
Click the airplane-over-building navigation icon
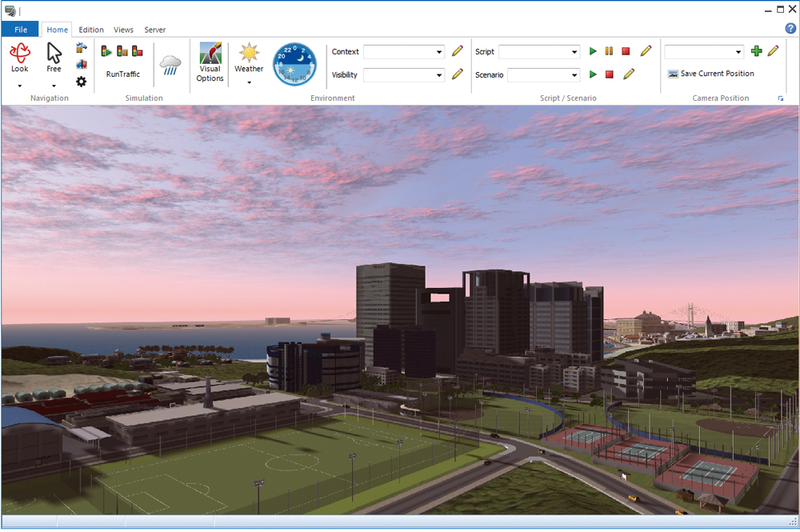point(81,48)
